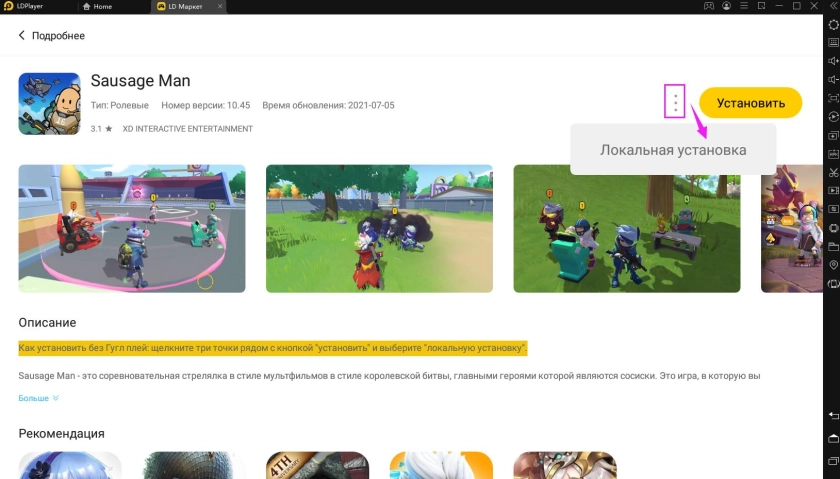Open the hamburger menu in title bar

point(744,6)
